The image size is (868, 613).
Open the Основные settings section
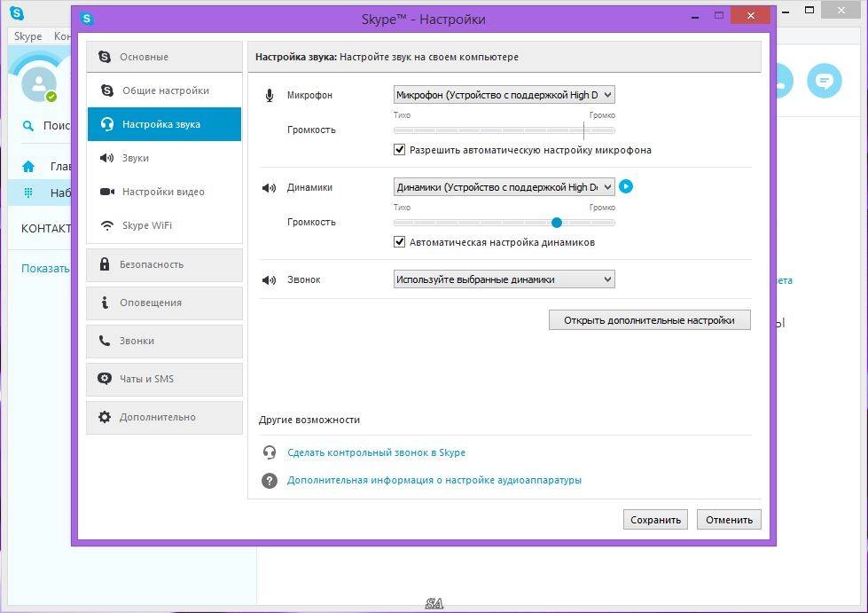point(164,57)
